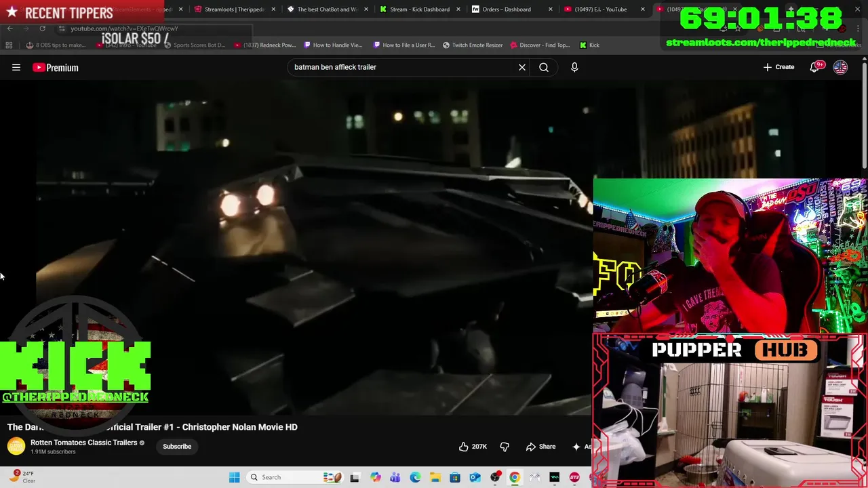Open the account avatar menu
This screenshot has width=868, height=488.
coord(840,67)
